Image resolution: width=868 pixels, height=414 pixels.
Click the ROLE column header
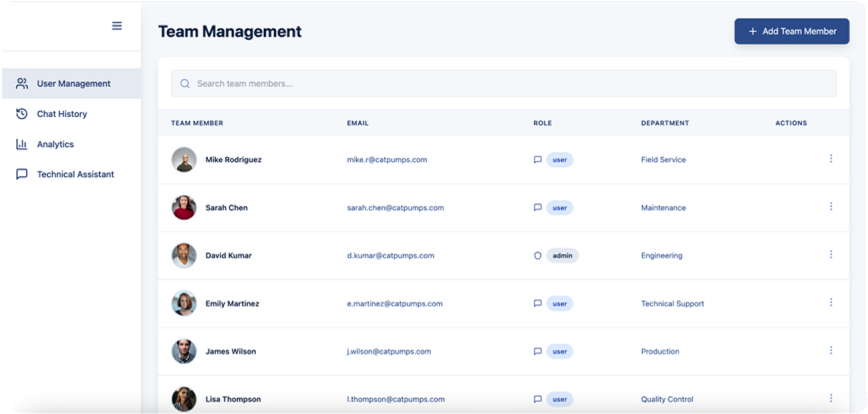click(543, 123)
